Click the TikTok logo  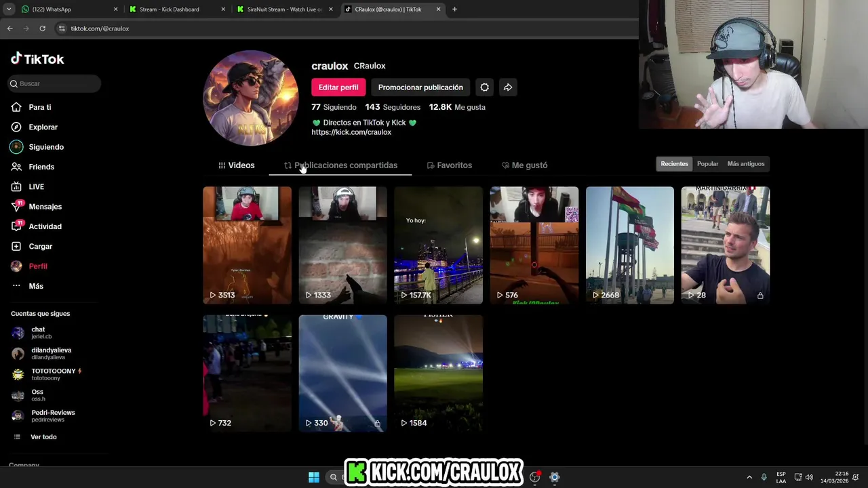(x=37, y=59)
